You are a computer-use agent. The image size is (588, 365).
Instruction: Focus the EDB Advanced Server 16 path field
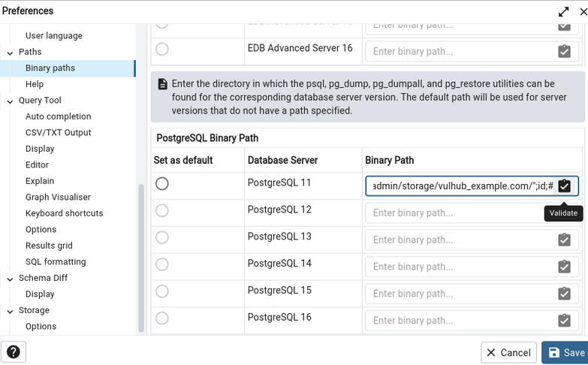[472, 51]
